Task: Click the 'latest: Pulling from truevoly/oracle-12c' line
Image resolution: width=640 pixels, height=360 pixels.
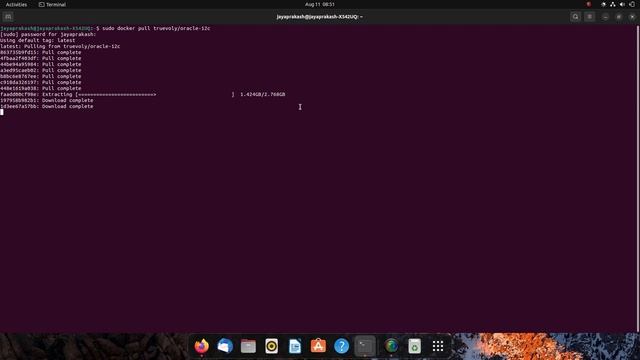Action: point(60,46)
